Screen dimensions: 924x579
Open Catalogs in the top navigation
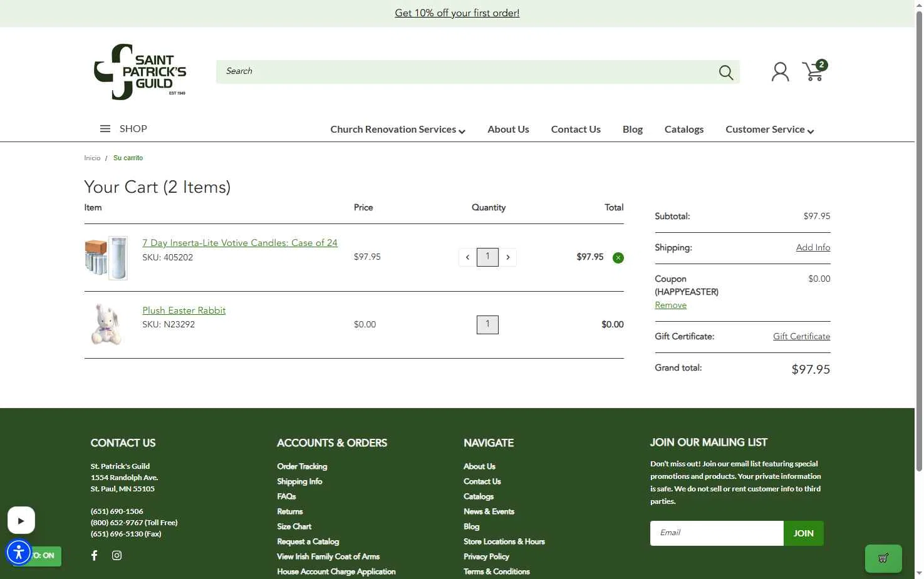point(684,130)
